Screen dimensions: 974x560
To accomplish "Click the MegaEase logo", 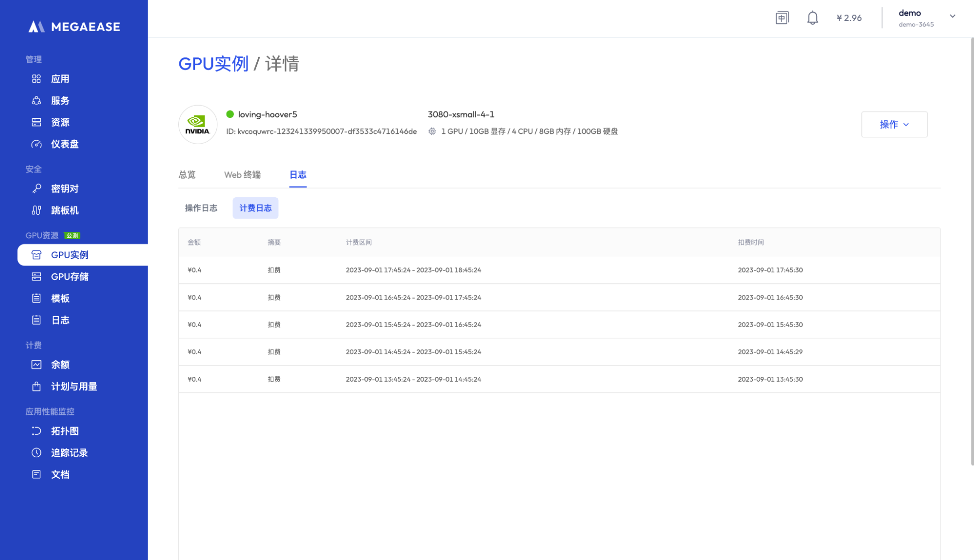I will click(74, 27).
